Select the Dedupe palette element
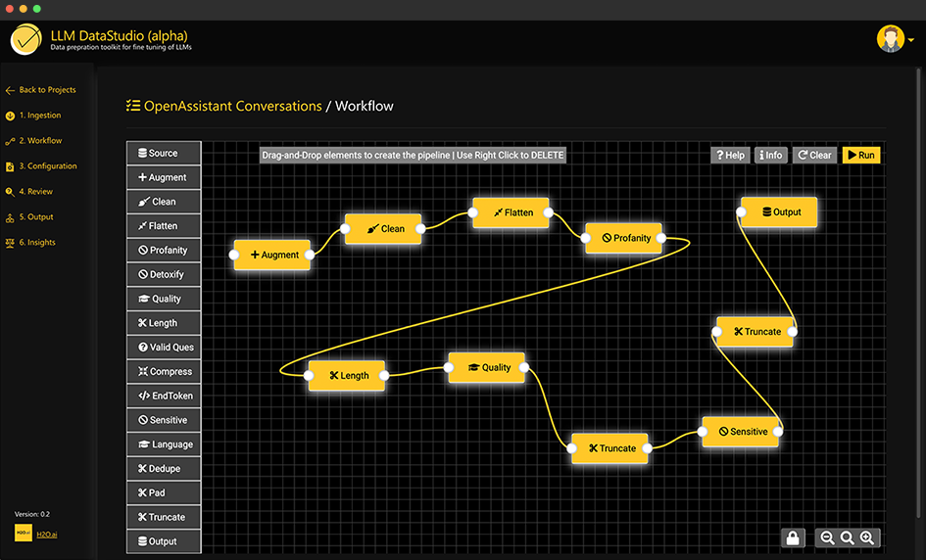Image resolution: width=926 pixels, height=560 pixels. [164, 469]
